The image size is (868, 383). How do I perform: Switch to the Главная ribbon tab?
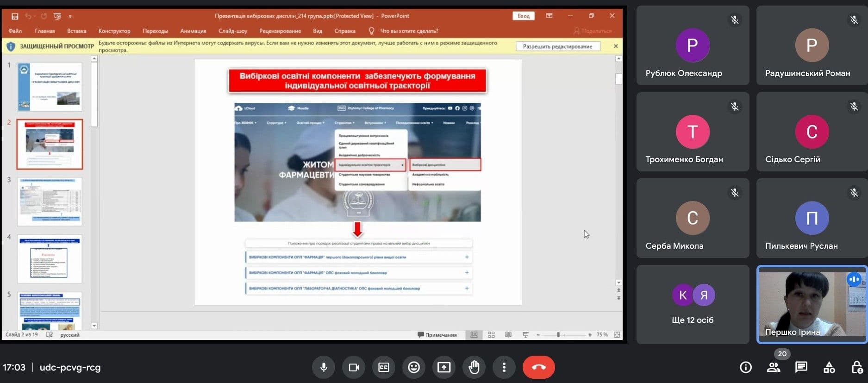pyautogui.click(x=45, y=31)
